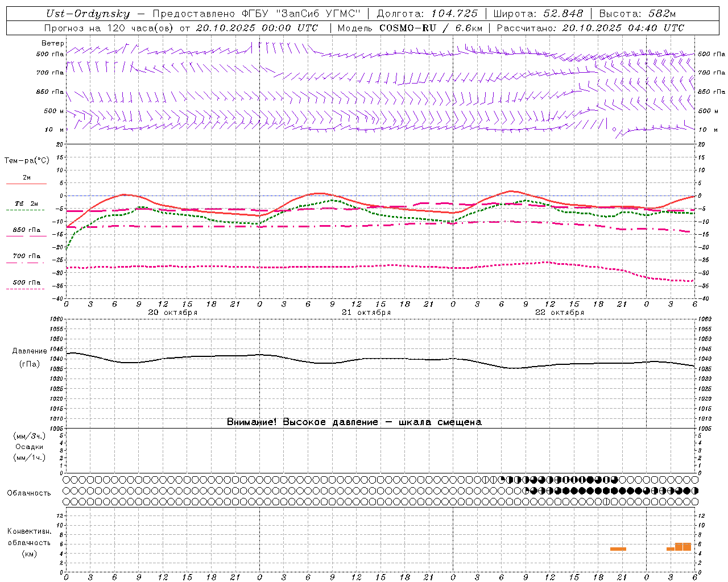728x582 pixels.
Task: Click the Высота: 582м value
Action: point(638,14)
